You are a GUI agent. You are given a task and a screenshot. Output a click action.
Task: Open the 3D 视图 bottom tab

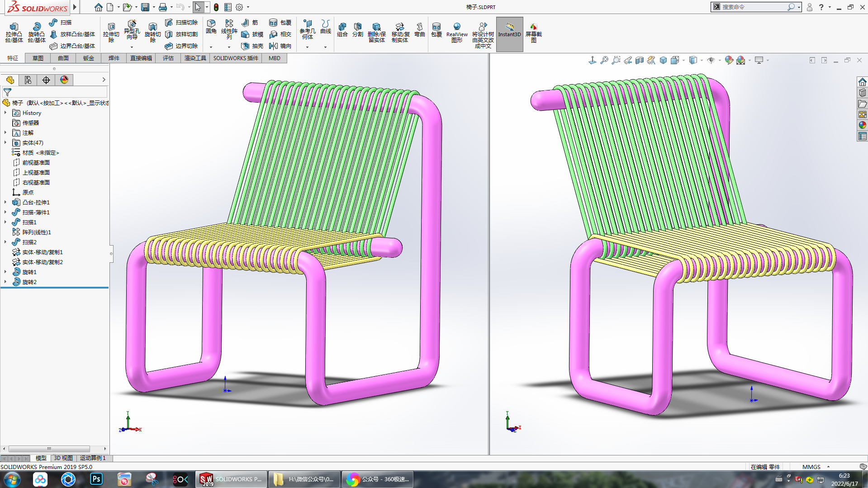click(x=63, y=458)
